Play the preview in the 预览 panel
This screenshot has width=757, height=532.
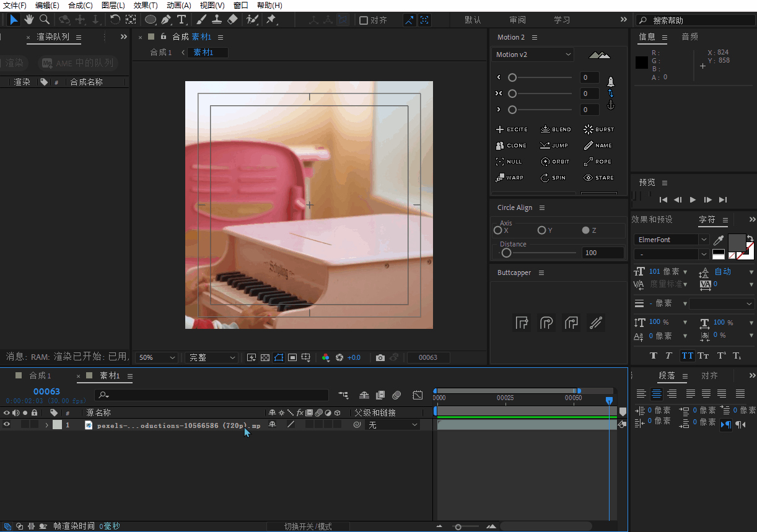pyautogui.click(x=693, y=199)
